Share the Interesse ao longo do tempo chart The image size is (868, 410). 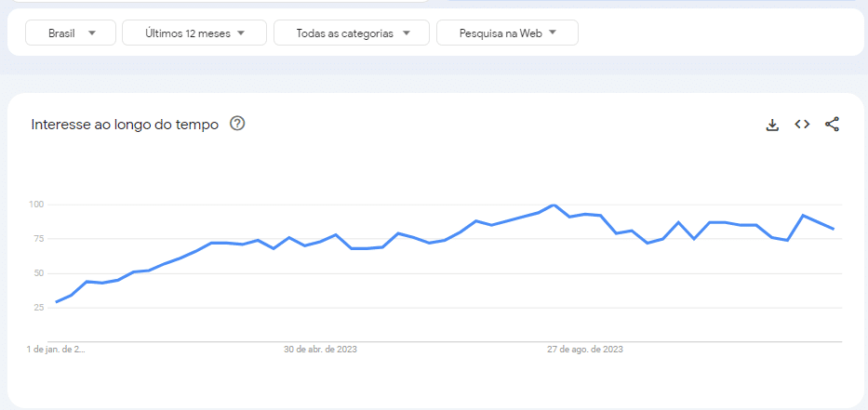point(832,125)
